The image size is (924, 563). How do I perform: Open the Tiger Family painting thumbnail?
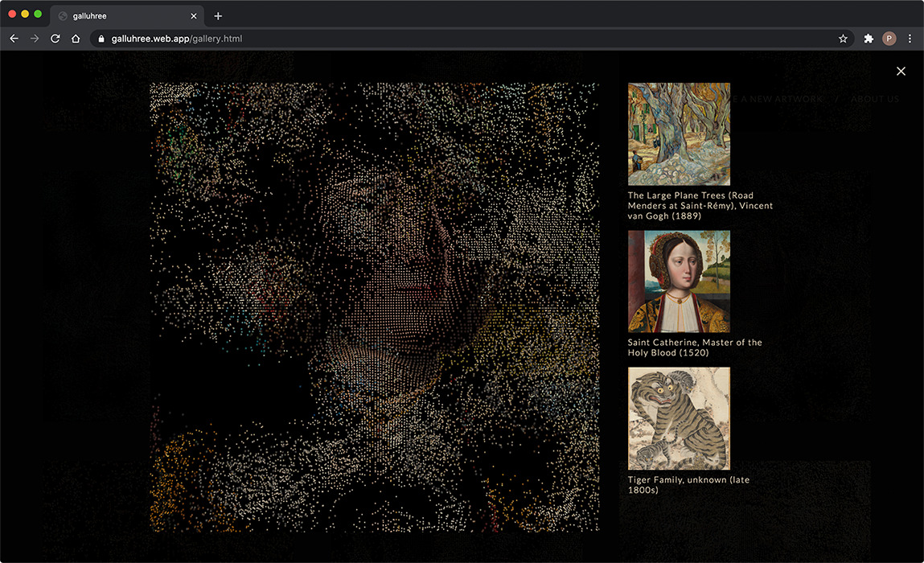[679, 418]
